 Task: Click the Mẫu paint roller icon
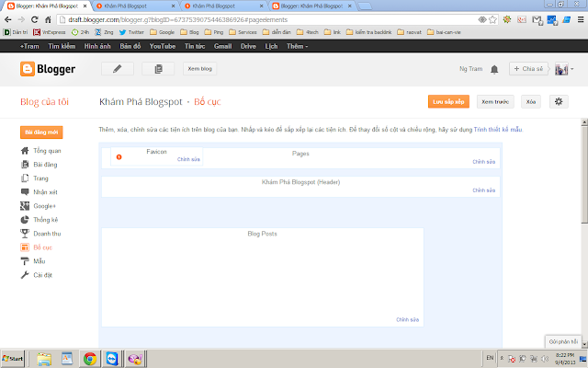tap(25, 261)
